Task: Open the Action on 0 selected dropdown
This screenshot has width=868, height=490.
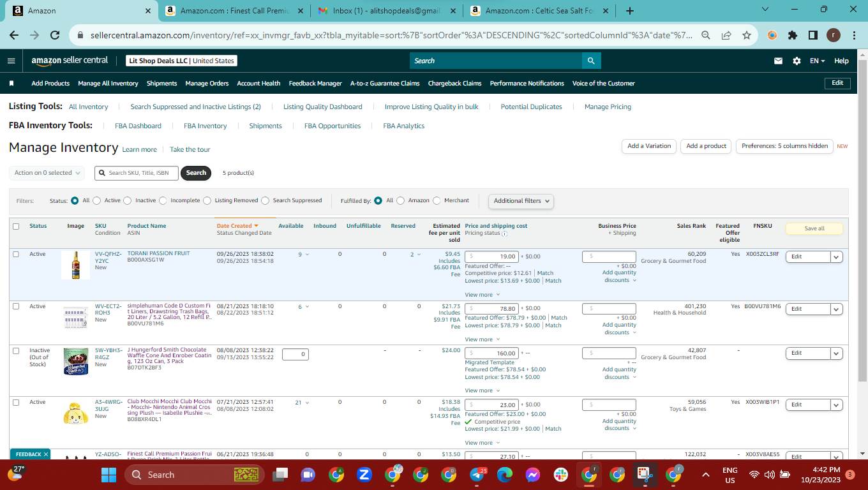Action: pyautogui.click(x=47, y=173)
